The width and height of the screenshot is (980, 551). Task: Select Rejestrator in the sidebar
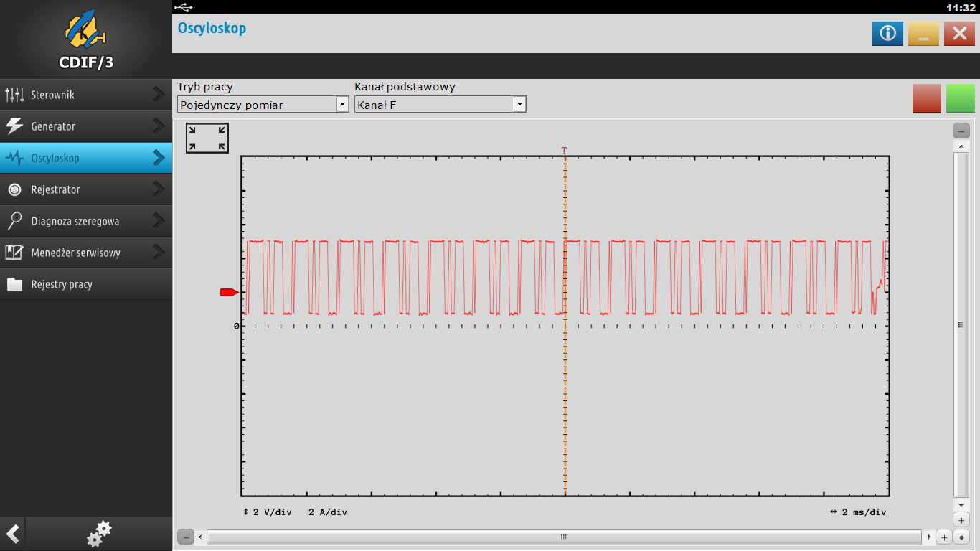(x=86, y=189)
